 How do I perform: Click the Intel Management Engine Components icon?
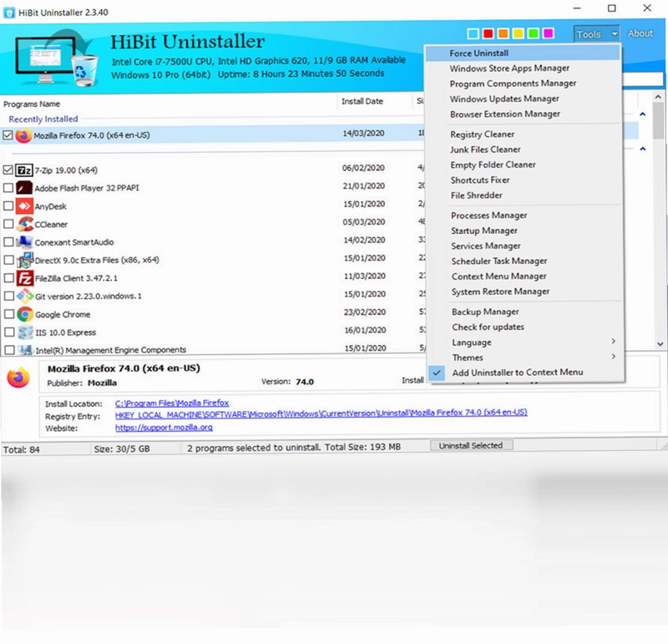point(26,350)
